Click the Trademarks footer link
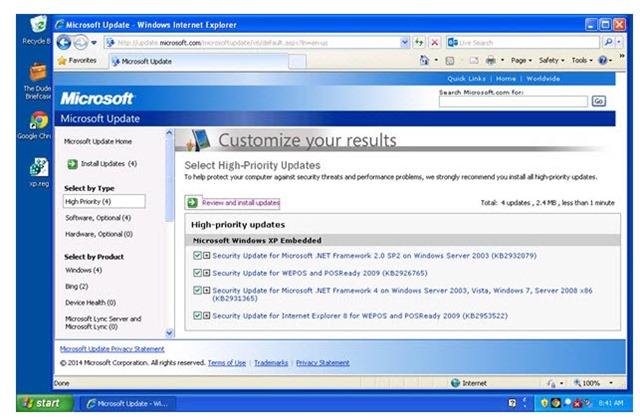The height and width of the screenshot is (418, 640). [271, 363]
